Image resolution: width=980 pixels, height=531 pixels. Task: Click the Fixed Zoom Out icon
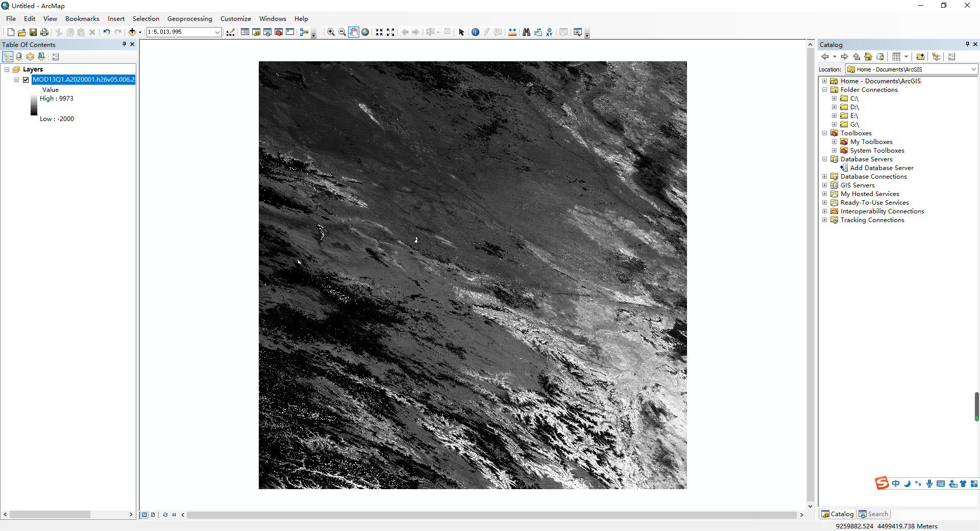tap(390, 32)
